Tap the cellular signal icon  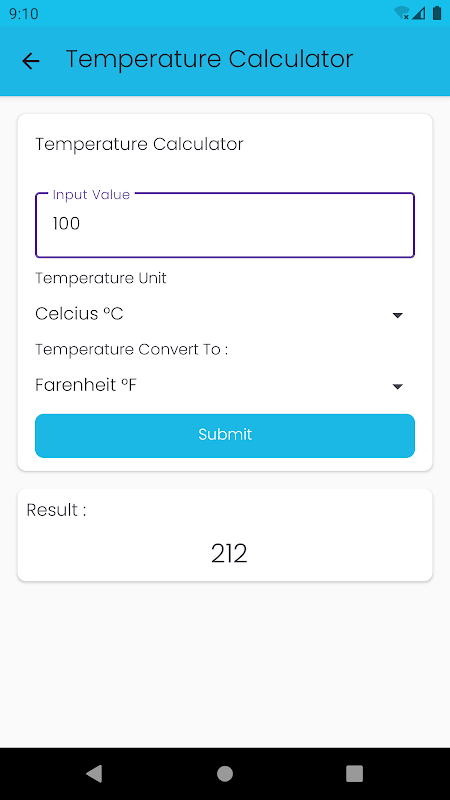[x=419, y=13]
